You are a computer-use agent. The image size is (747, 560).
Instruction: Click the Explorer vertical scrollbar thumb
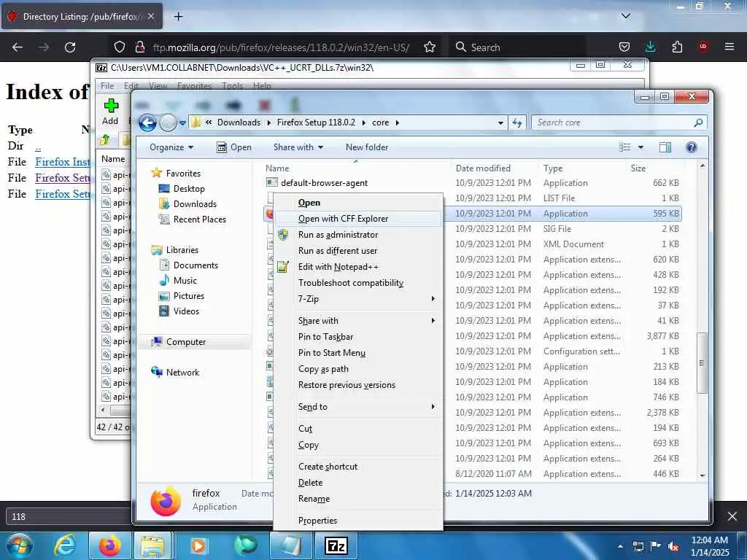click(x=702, y=363)
